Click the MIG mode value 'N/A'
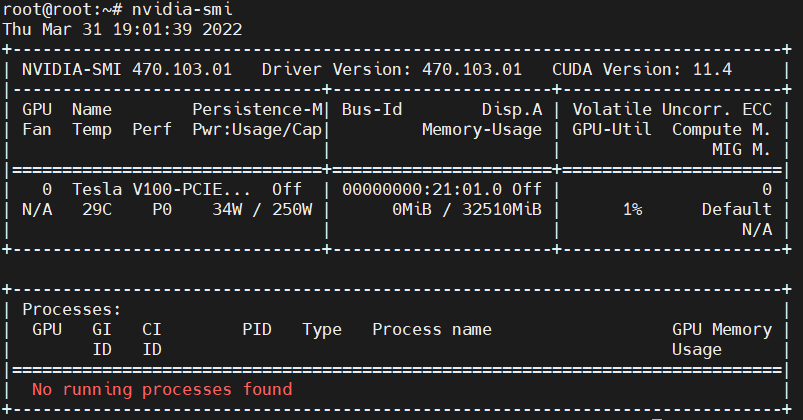This screenshot has height=420, width=803. [x=757, y=229]
